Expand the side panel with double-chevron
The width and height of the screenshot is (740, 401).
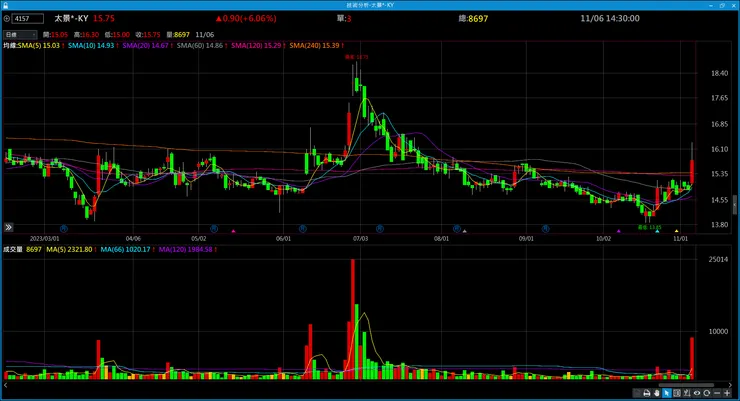click(x=8, y=227)
